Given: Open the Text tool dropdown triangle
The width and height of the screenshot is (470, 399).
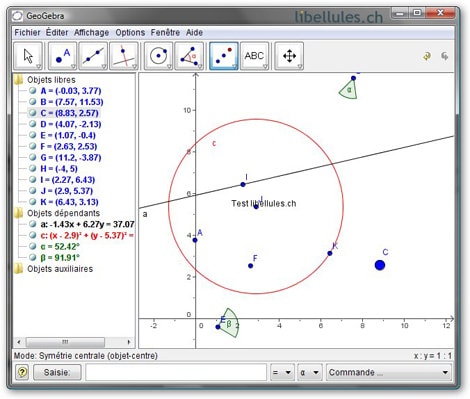Looking at the screenshot, I should pos(265,66).
